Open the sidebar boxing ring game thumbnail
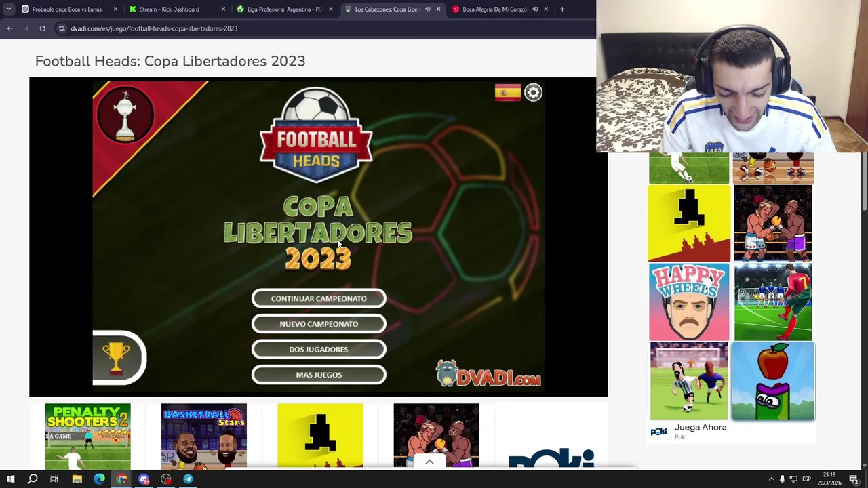The height and width of the screenshot is (488, 868). tap(773, 224)
